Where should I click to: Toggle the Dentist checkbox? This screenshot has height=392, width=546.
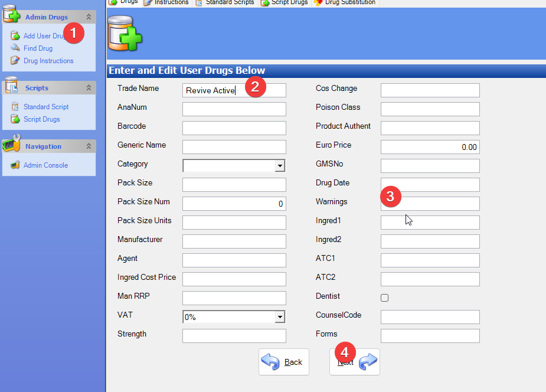[x=385, y=298]
